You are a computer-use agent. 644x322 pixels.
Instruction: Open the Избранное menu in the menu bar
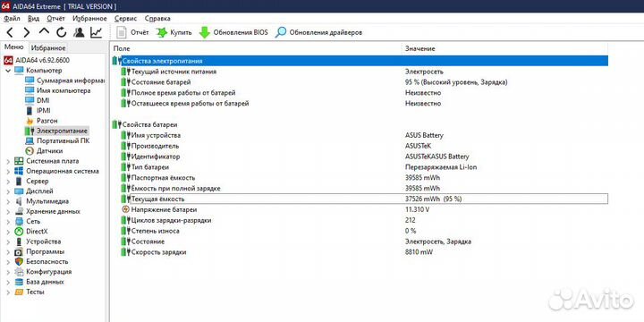pyautogui.click(x=89, y=19)
